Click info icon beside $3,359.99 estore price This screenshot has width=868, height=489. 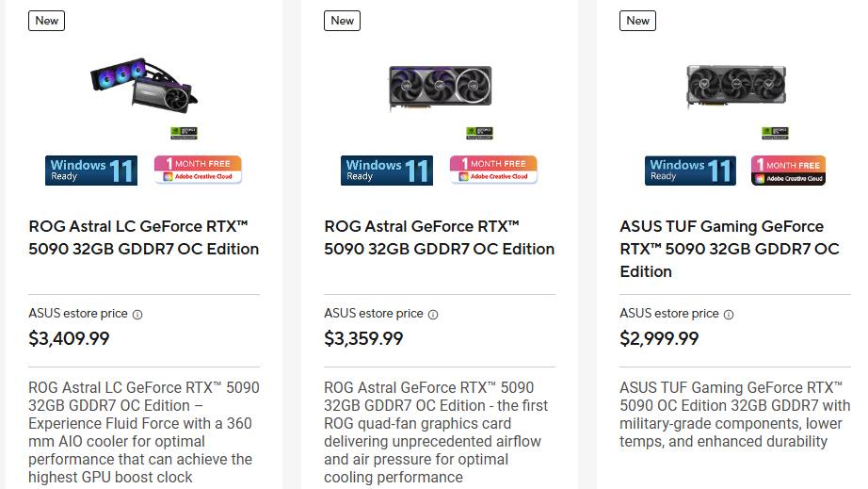433,315
